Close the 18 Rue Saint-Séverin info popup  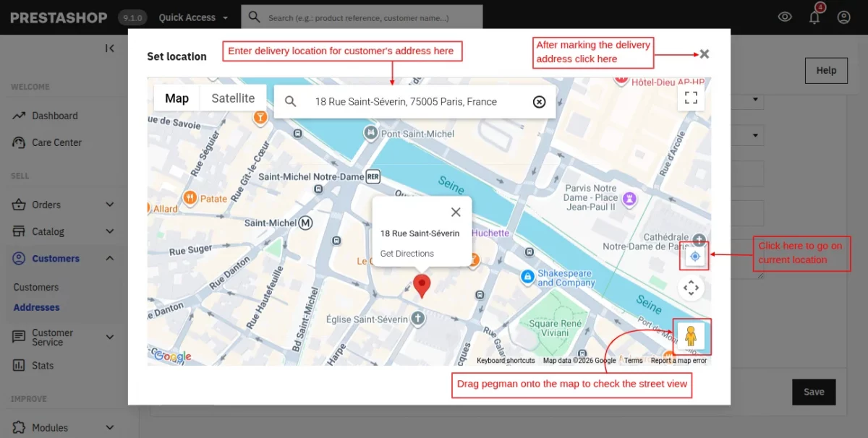pos(456,212)
